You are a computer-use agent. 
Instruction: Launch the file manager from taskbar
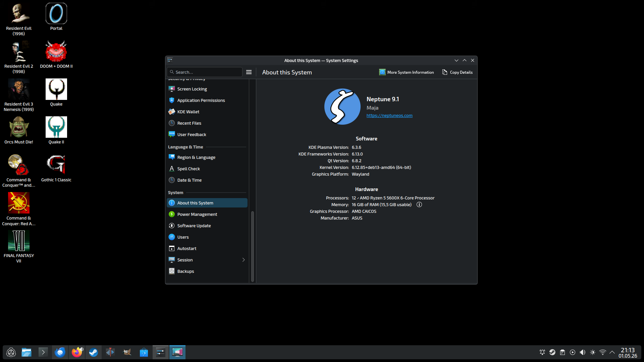26,352
